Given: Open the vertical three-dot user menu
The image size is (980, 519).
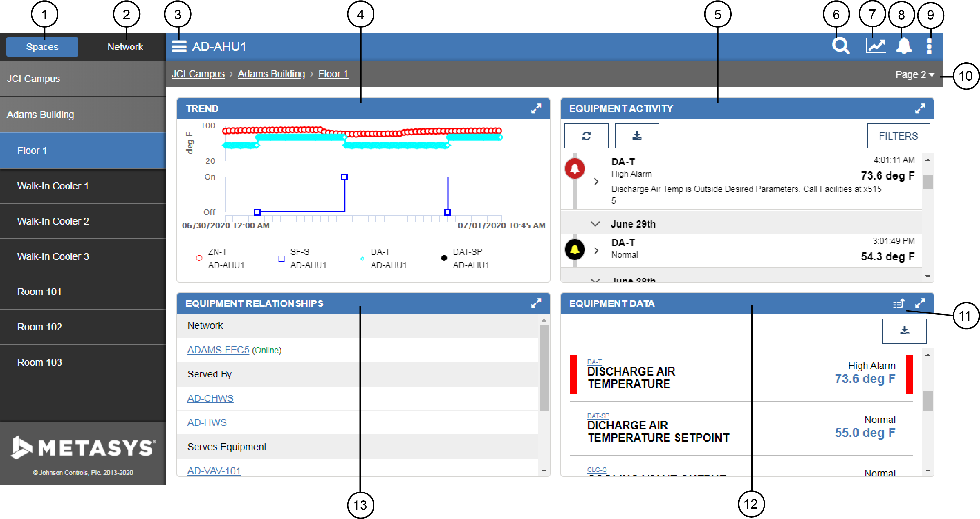Looking at the screenshot, I should pos(929,47).
